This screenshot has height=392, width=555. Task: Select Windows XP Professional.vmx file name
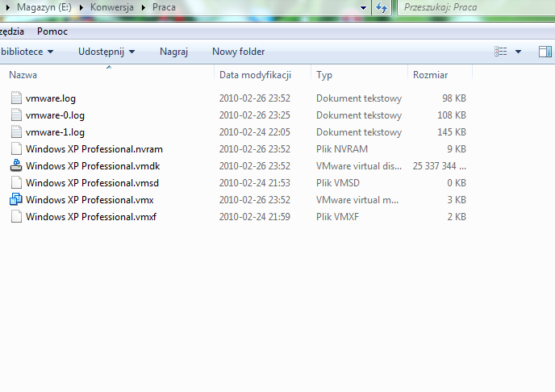tap(90, 200)
